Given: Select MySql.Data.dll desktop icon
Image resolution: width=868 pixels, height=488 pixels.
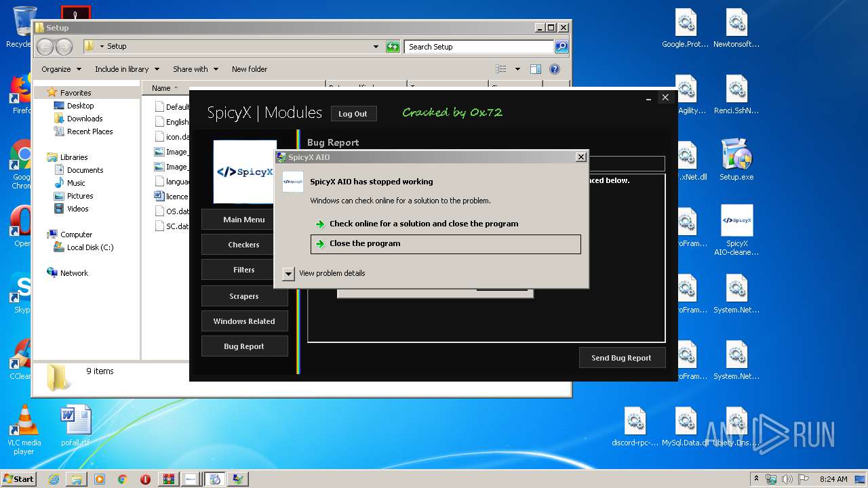Looking at the screenshot, I should click(x=686, y=427).
